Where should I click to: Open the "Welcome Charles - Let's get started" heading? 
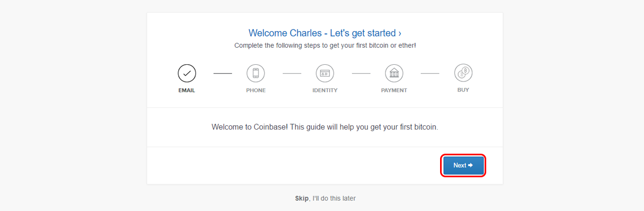pos(325,33)
